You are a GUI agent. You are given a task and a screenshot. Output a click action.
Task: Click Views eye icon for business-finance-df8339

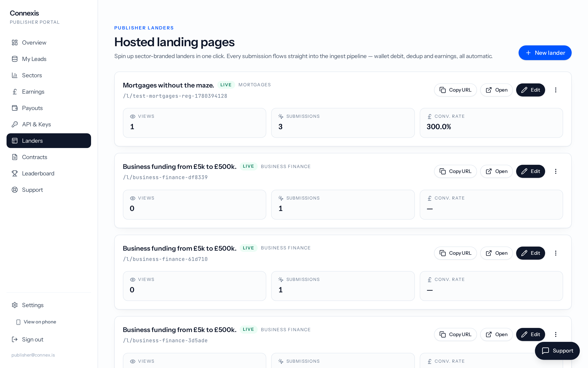[x=133, y=198]
